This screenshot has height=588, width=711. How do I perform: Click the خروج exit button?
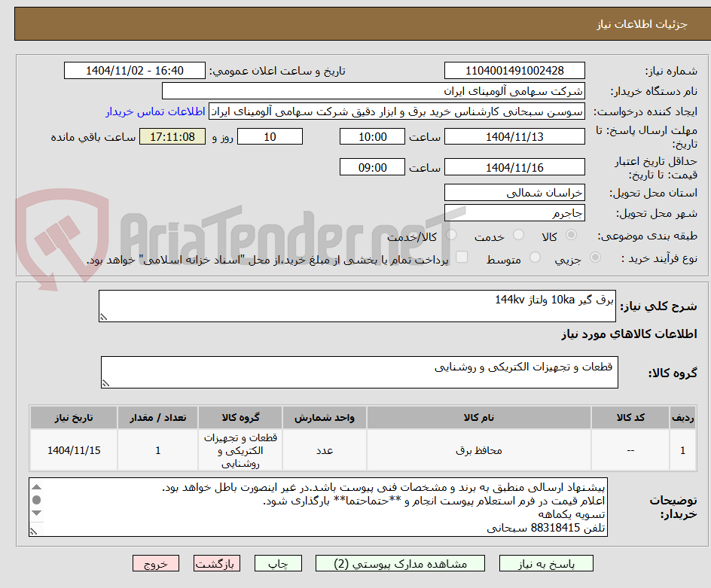(155, 563)
